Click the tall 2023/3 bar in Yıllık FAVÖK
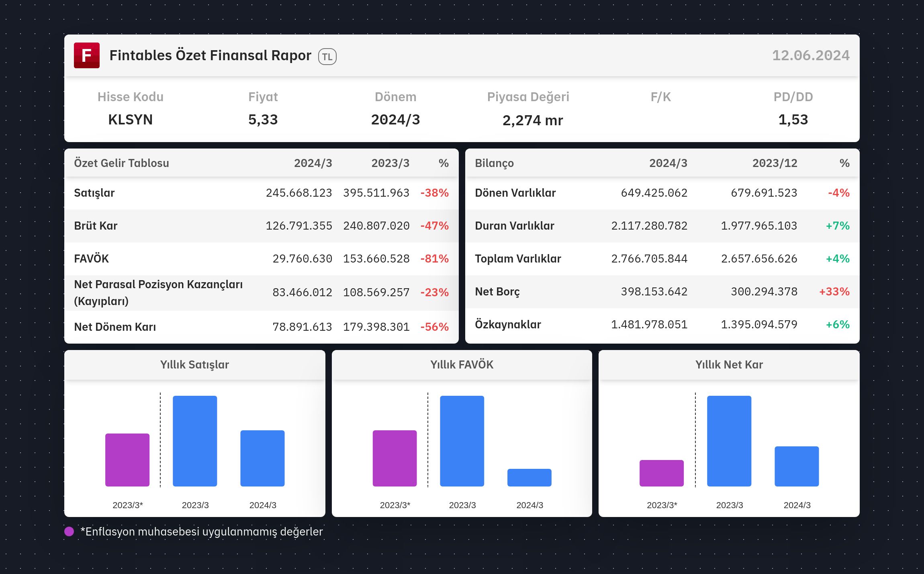Viewport: 924px width, 574px height. click(x=462, y=441)
